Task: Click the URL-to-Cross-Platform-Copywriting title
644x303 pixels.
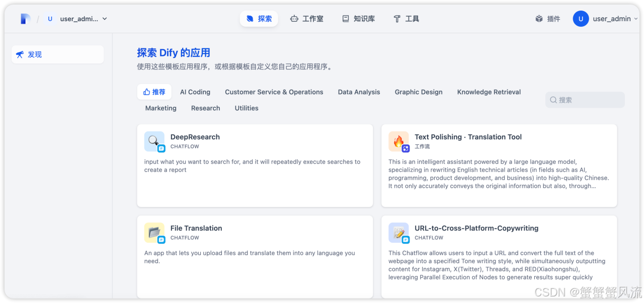Action: pos(476,228)
